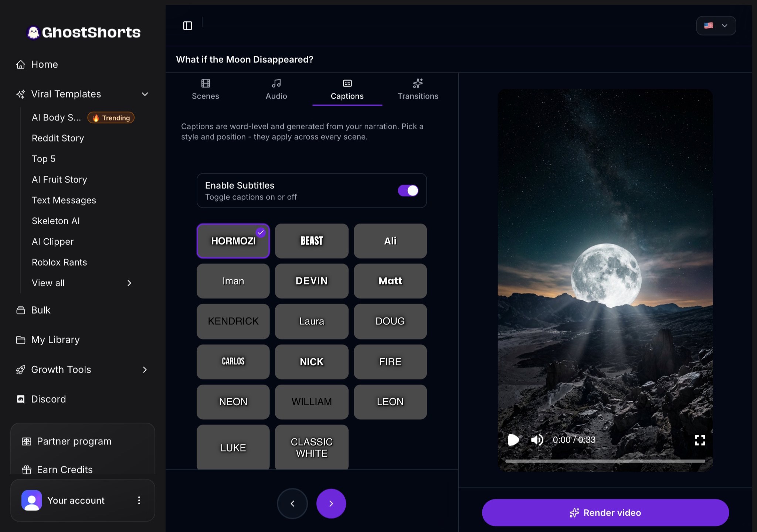Select the BEAST caption style

click(x=312, y=241)
